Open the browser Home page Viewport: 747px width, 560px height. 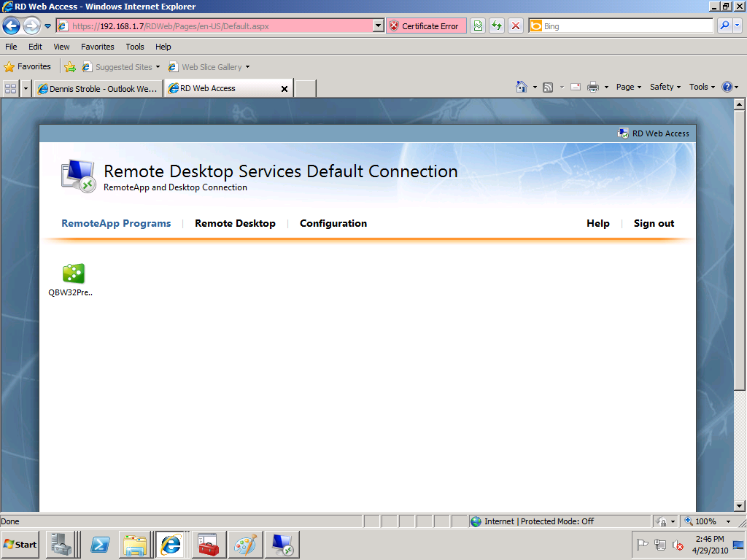tap(522, 86)
